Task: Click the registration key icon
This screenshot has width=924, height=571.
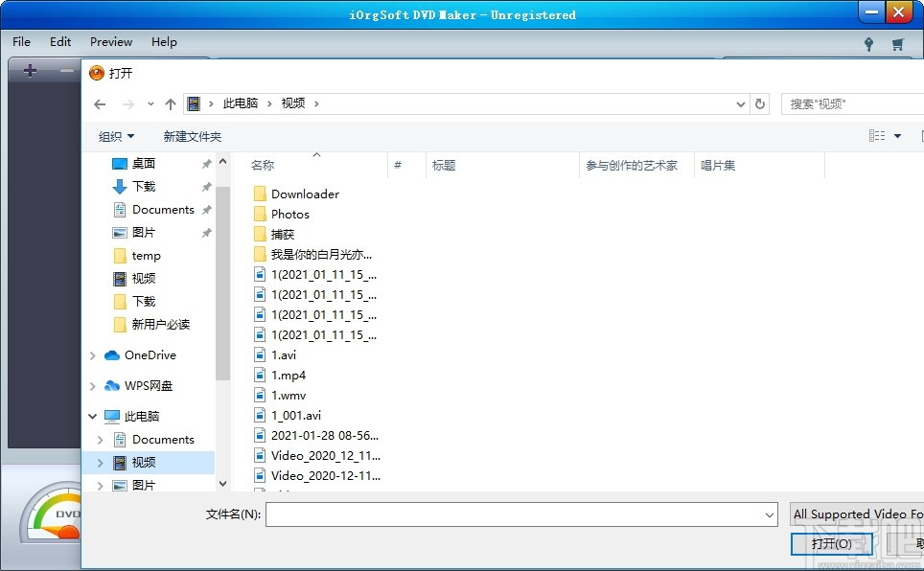Action: click(868, 43)
